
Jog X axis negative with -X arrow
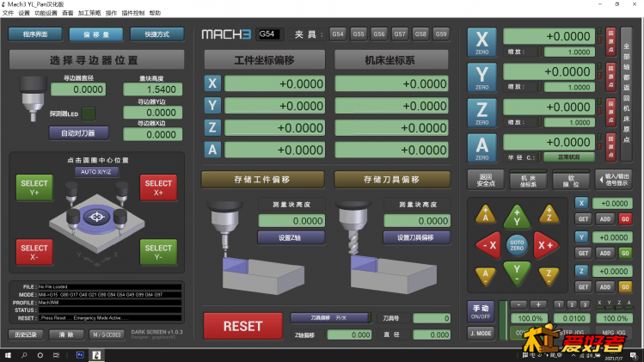pos(488,246)
